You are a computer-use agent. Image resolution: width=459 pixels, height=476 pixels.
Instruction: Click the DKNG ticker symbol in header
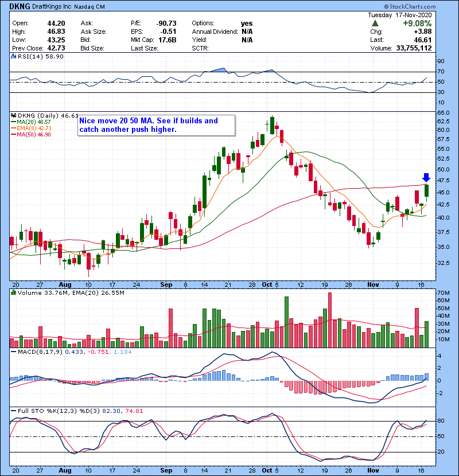[x=20, y=6]
